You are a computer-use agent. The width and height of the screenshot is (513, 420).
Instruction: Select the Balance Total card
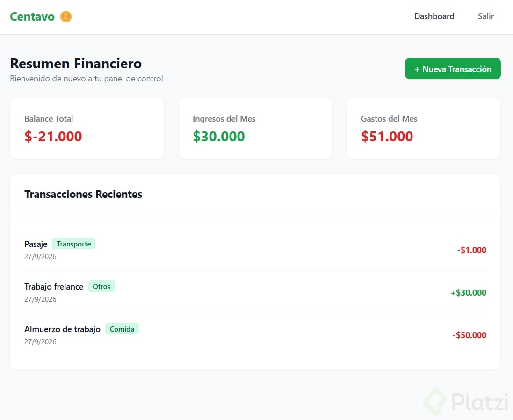[87, 129]
